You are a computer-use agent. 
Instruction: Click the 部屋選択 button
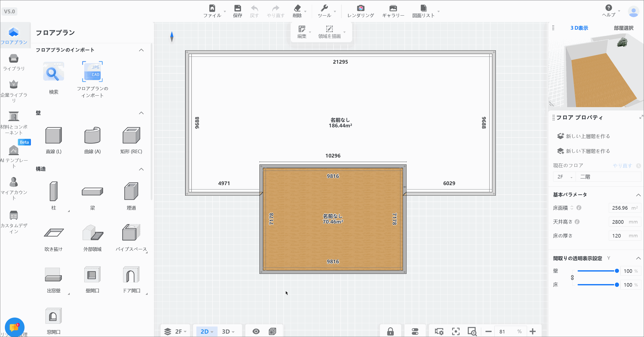pyautogui.click(x=624, y=28)
